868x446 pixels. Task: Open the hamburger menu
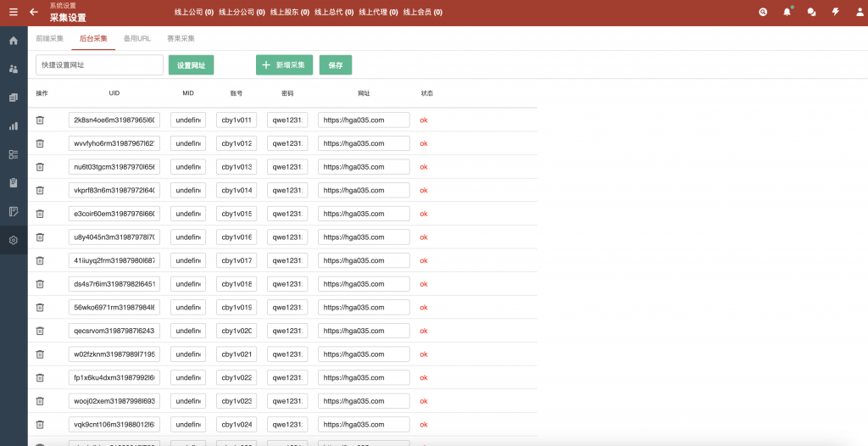[13, 12]
